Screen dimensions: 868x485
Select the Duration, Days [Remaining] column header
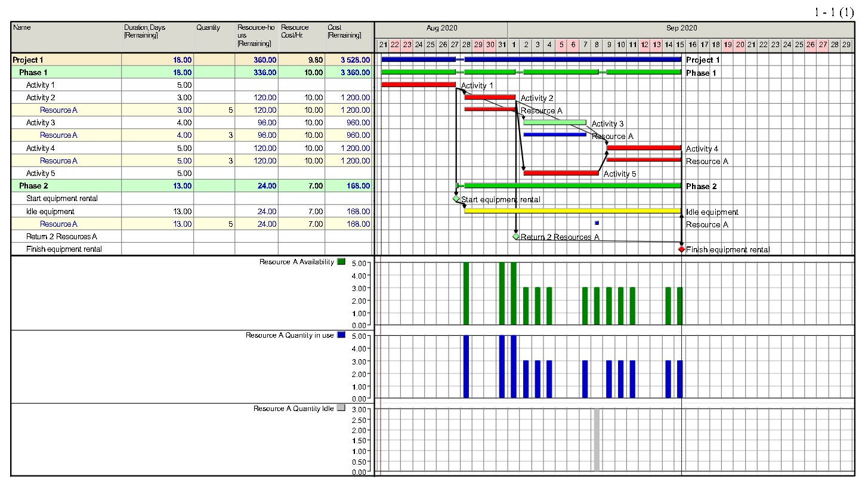[x=157, y=37]
